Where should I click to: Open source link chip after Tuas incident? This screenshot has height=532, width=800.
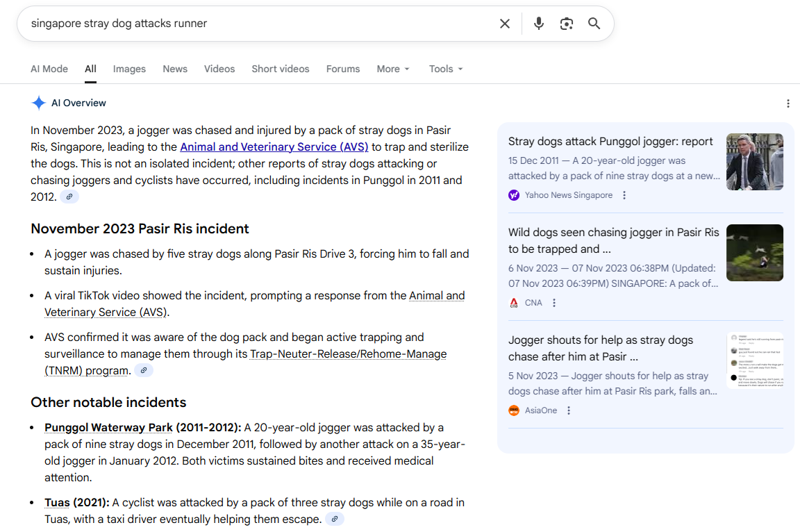click(x=335, y=519)
